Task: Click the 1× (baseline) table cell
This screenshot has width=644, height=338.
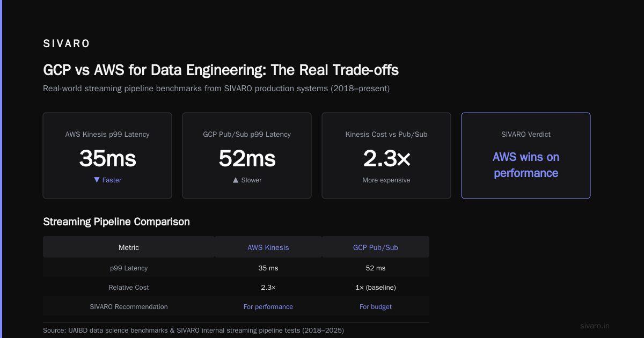Action: (x=376, y=288)
